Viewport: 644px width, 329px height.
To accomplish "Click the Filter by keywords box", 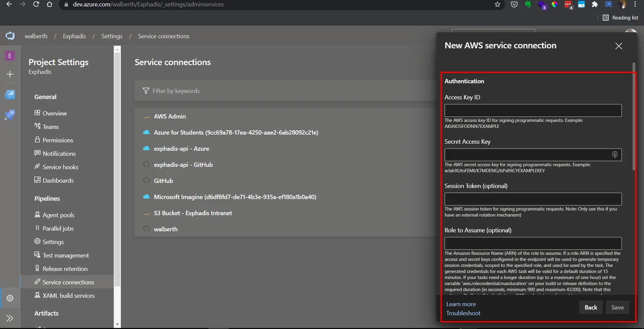I will point(285,91).
